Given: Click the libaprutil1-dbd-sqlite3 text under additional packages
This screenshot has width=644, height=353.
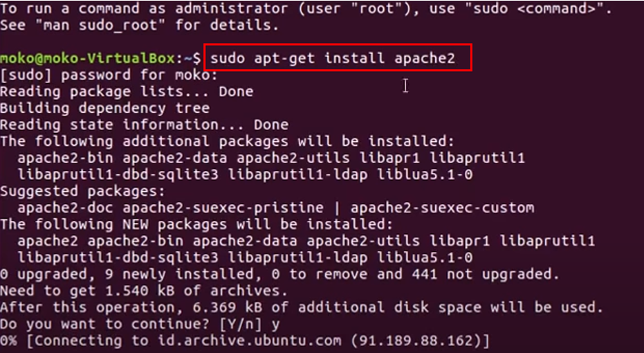Looking at the screenshot, I should (x=118, y=174).
